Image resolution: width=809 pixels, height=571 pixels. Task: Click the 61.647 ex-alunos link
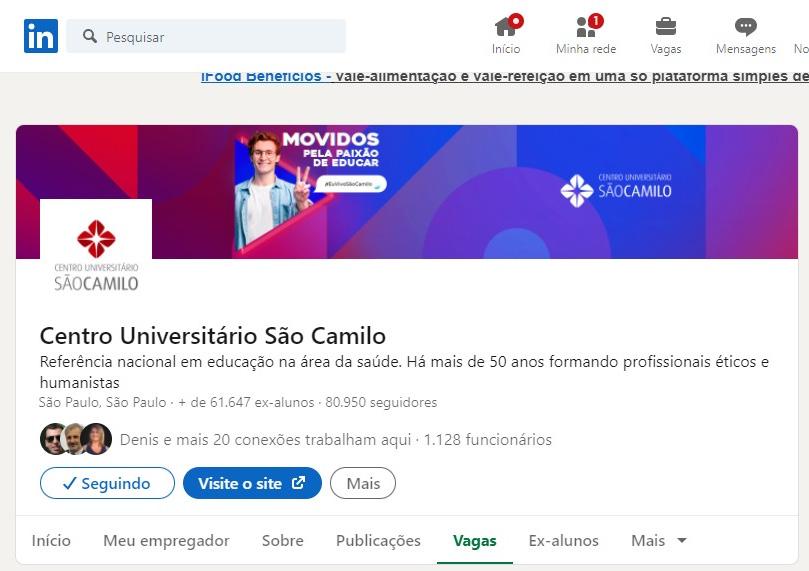pyautogui.click(x=246, y=402)
